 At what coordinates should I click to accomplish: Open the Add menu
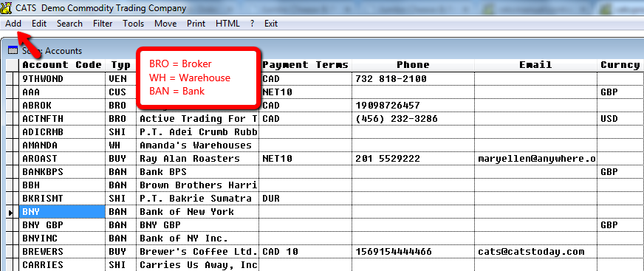coord(13,24)
